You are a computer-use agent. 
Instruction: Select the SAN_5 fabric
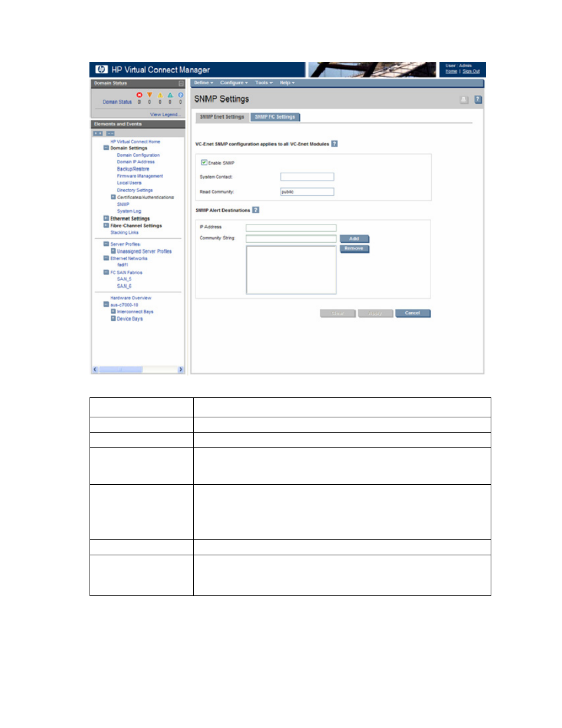click(124, 279)
